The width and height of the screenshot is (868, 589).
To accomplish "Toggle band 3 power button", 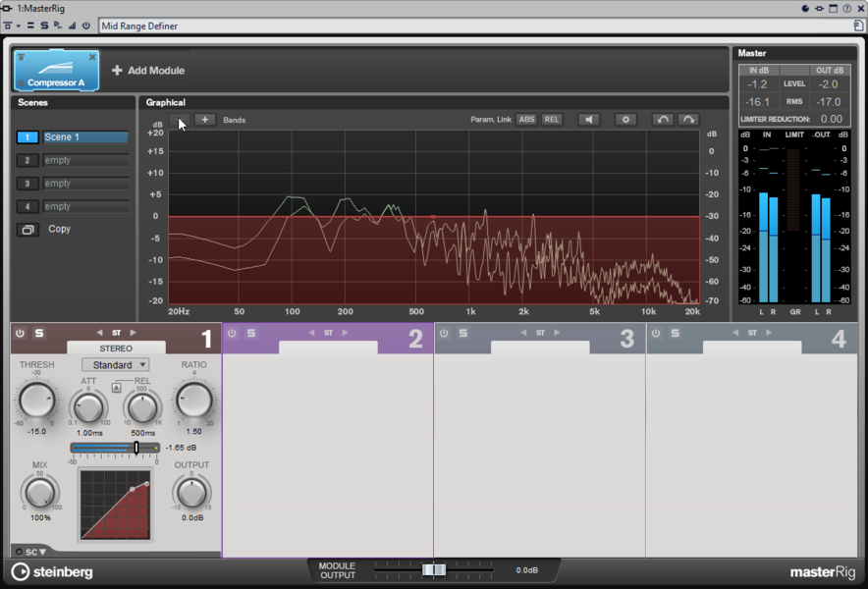I will click(x=444, y=333).
